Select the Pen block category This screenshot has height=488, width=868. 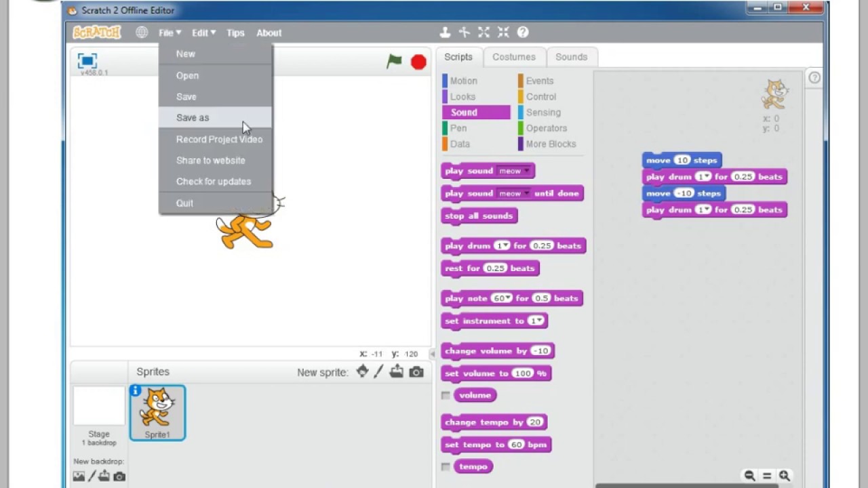(x=476, y=128)
